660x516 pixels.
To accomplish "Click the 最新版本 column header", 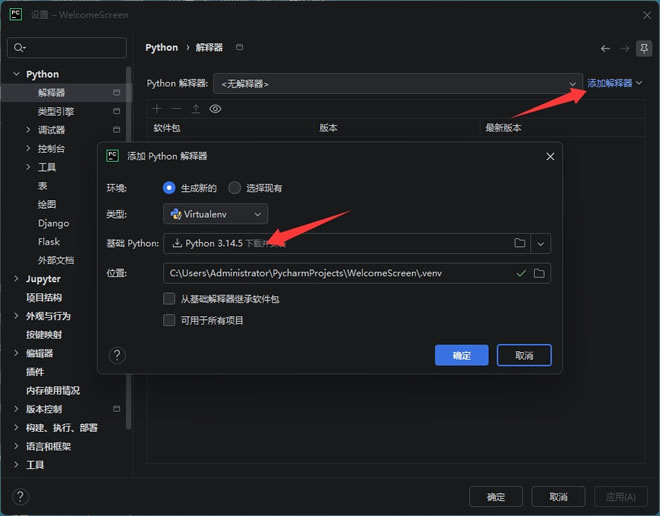I will (x=503, y=128).
